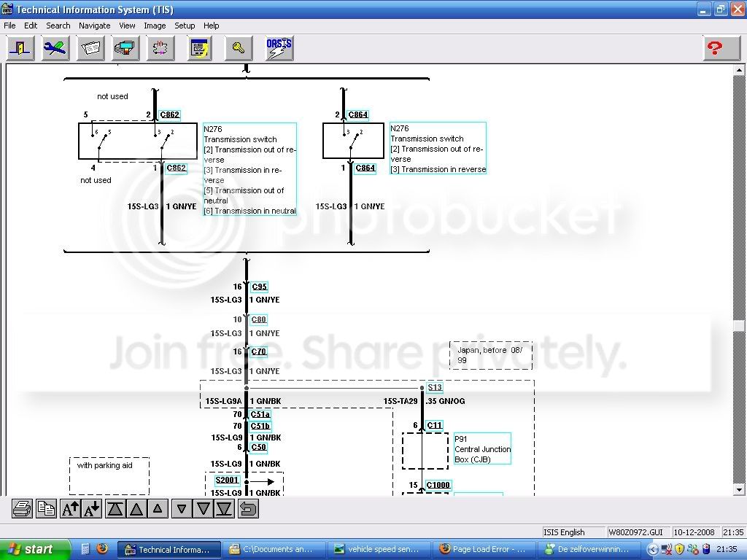747x560 pixels.
Task: Open connector link C862 at pin 2
Action: [x=169, y=114]
